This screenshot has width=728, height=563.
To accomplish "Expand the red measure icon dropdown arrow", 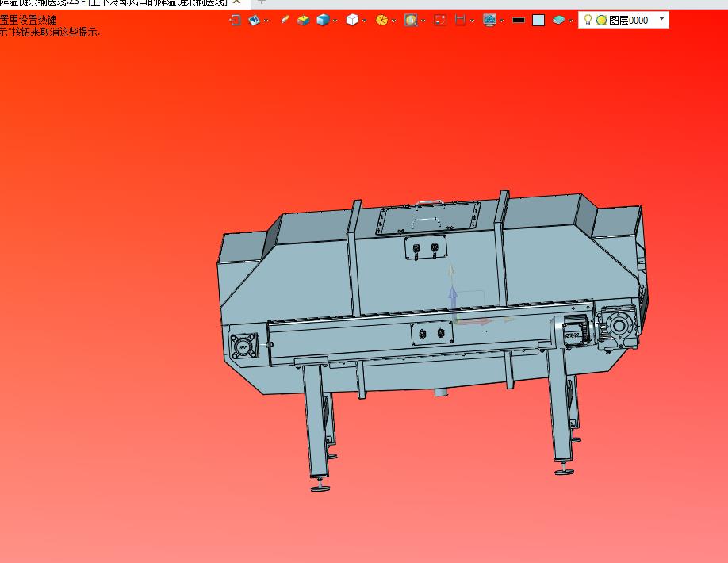I will (x=472, y=21).
